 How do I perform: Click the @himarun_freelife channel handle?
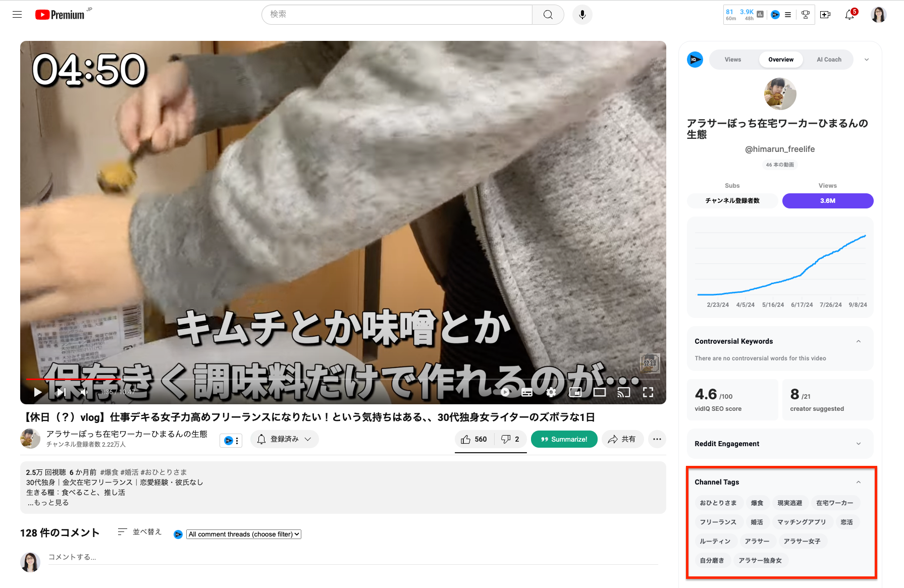(x=780, y=149)
